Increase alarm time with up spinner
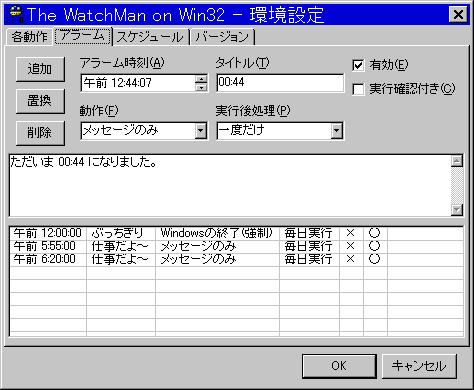This screenshot has width=474, height=390. coord(201,79)
